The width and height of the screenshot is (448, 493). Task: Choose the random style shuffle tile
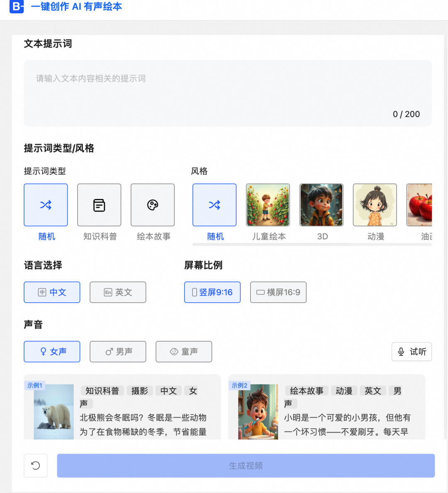click(x=214, y=205)
